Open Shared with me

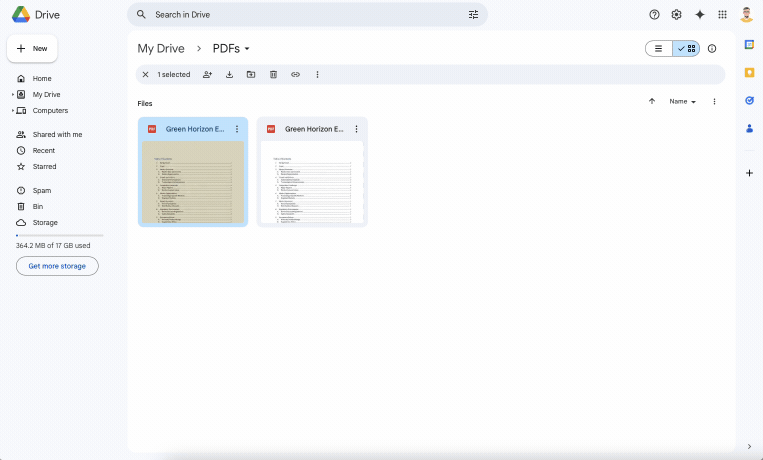(59, 134)
